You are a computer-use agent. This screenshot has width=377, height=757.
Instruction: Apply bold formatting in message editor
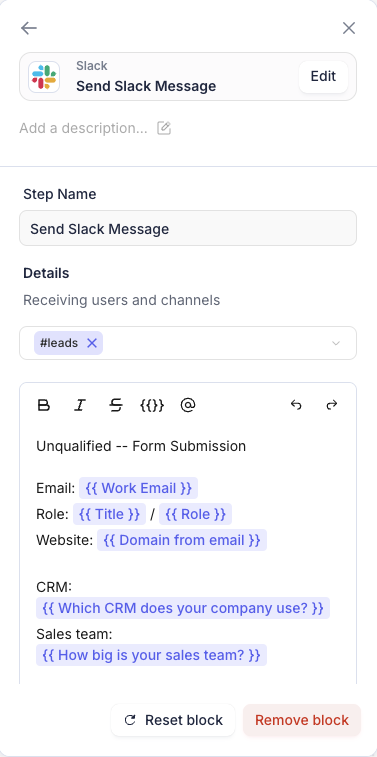point(44,405)
